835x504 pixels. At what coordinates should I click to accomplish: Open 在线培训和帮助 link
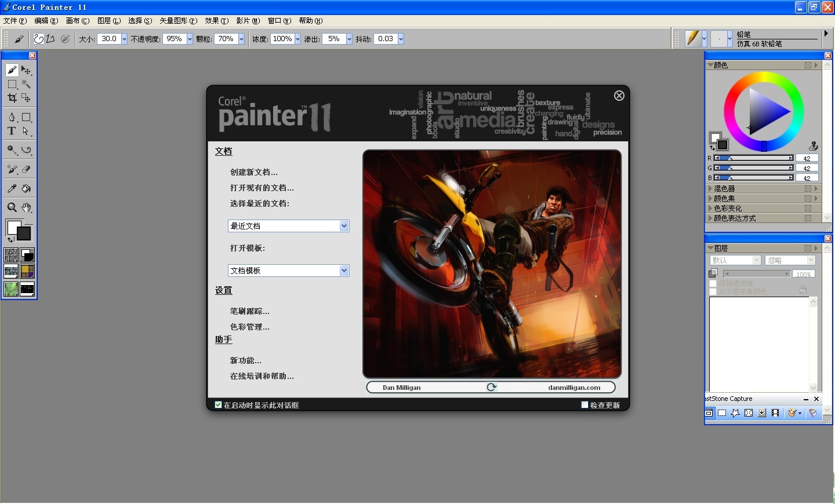262,376
